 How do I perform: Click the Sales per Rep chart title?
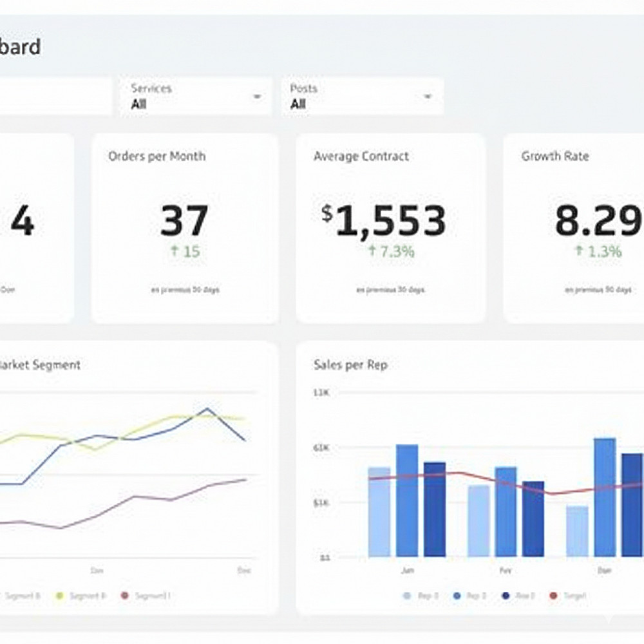[x=350, y=365]
